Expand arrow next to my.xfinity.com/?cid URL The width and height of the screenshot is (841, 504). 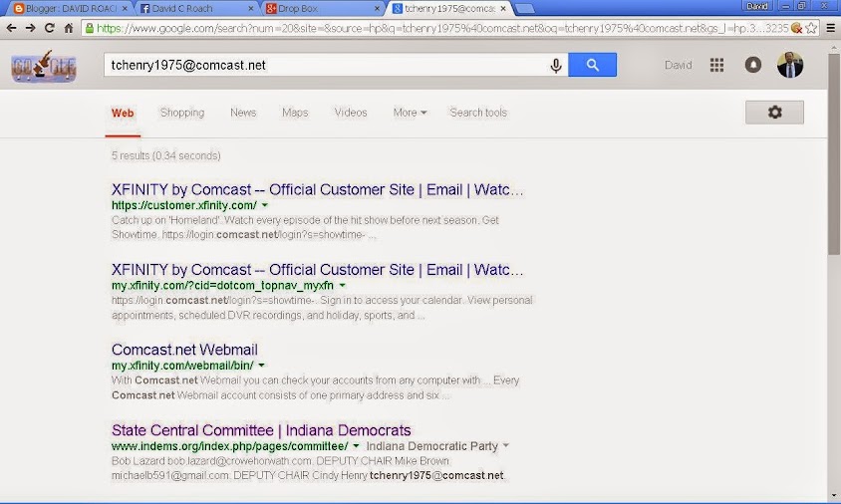[342, 286]
